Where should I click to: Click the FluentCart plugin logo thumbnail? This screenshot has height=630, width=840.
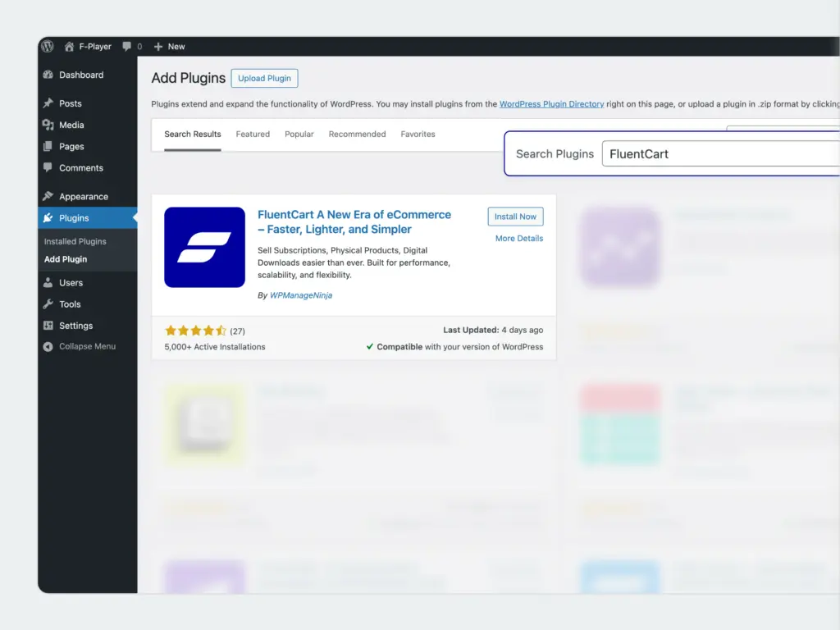click(204, 248)
